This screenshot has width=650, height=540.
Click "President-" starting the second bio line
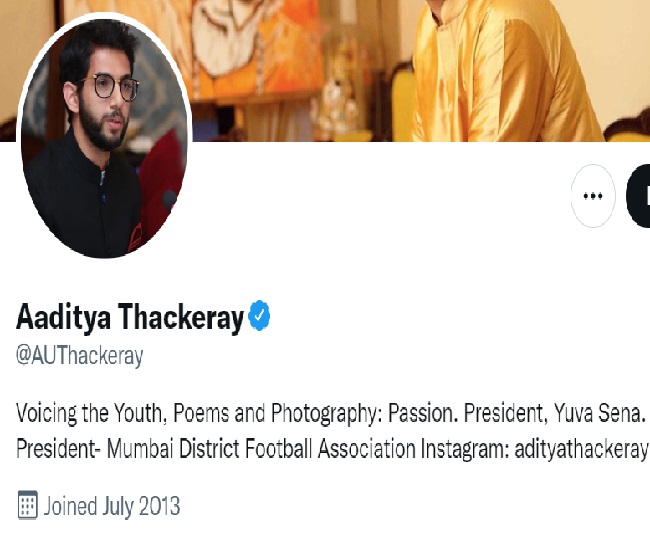pyautogui.click(x=55, y=449)
